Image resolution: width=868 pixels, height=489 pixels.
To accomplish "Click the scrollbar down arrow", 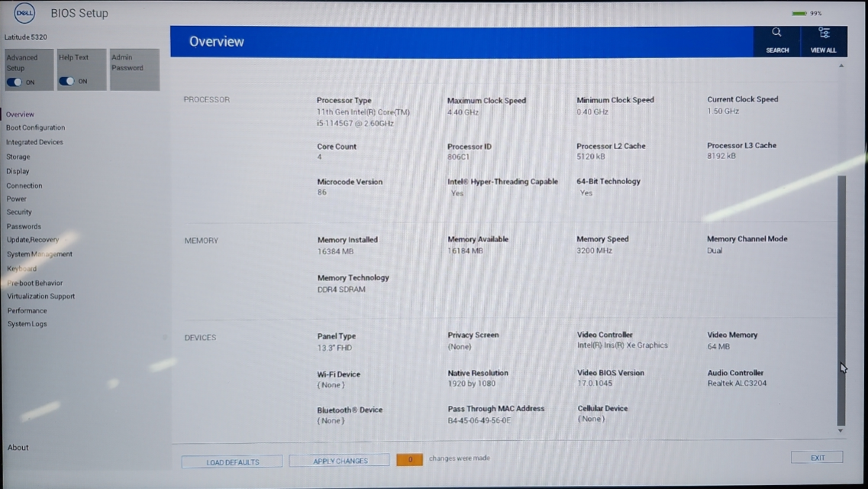I will 841,431.
